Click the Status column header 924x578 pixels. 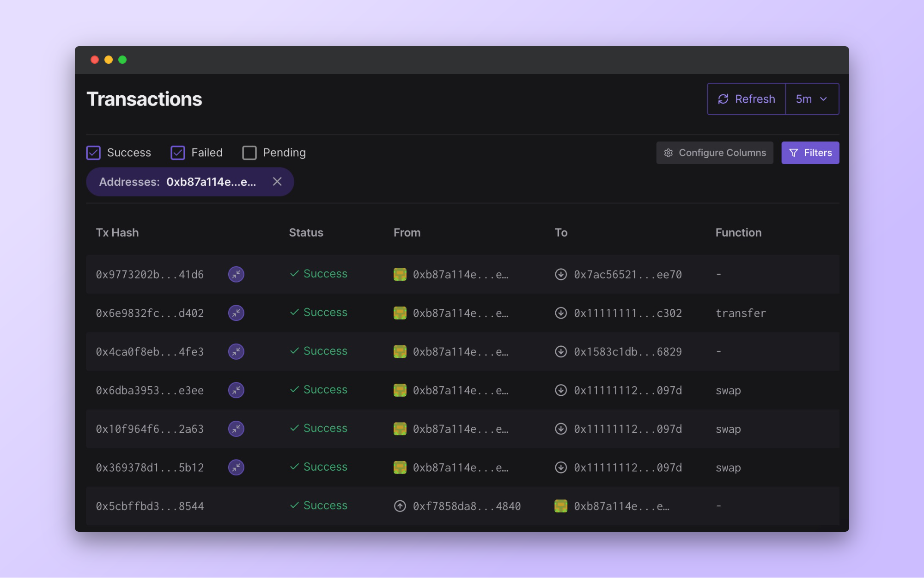(x=306, y=233)
